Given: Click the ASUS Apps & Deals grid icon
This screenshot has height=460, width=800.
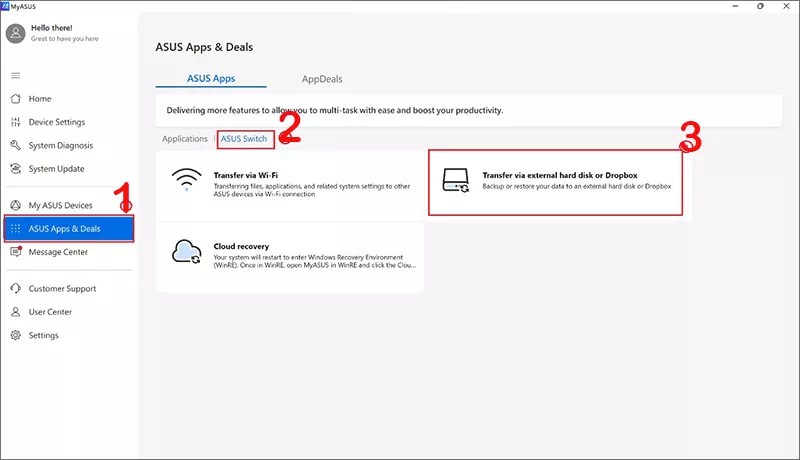Looking at the screenshot, I should click(x=16, y=228).
